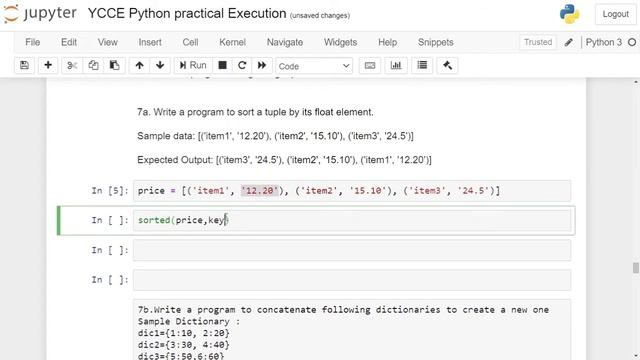The width and height of the screenshot is (640, 360).
Task: Restart the kernel circular arrow icon
Action: tap(242, 65)
